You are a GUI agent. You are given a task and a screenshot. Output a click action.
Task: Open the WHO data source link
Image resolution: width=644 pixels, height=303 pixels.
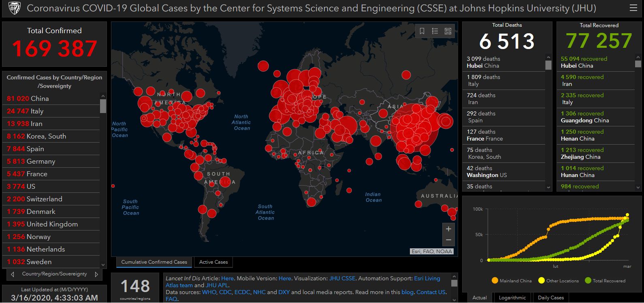(209, 292)
